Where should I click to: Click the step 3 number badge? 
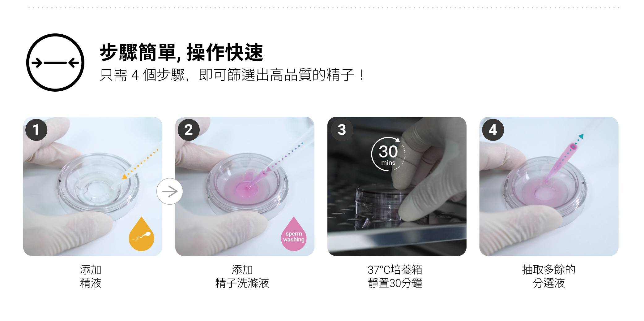pos(342,130)
